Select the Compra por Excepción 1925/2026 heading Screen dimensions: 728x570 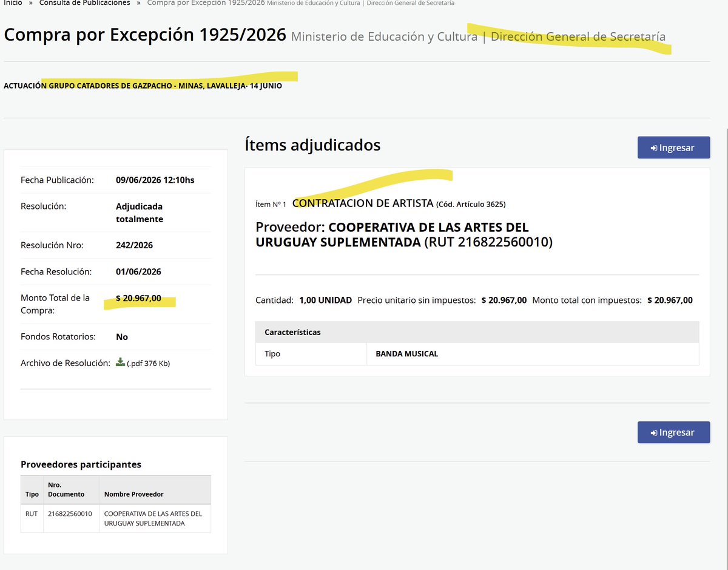145,35
